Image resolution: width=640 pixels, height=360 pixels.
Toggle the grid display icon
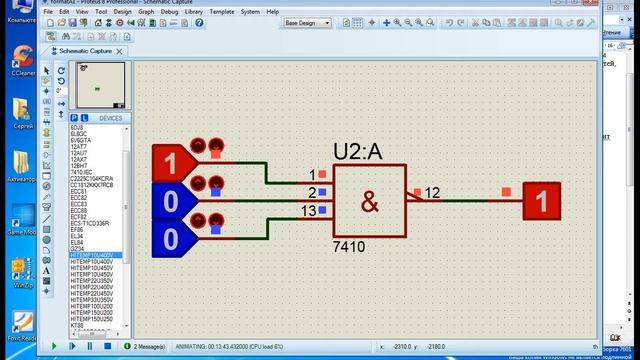point(357,23)
